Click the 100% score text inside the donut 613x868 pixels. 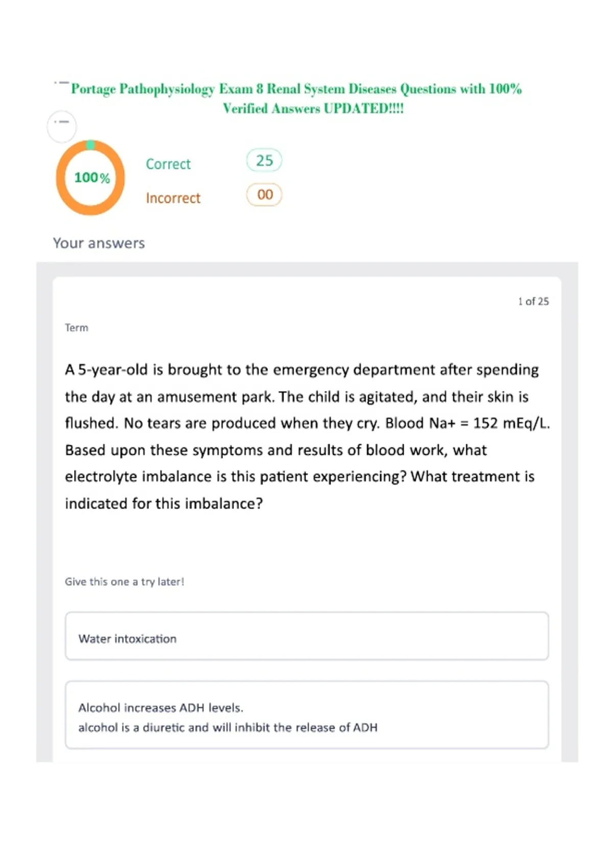coord(92,178)
